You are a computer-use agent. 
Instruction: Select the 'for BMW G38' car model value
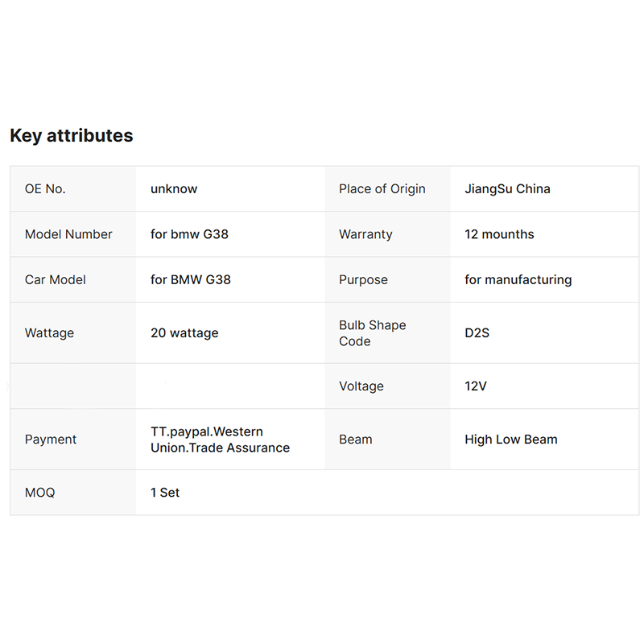tap(191, 279)
